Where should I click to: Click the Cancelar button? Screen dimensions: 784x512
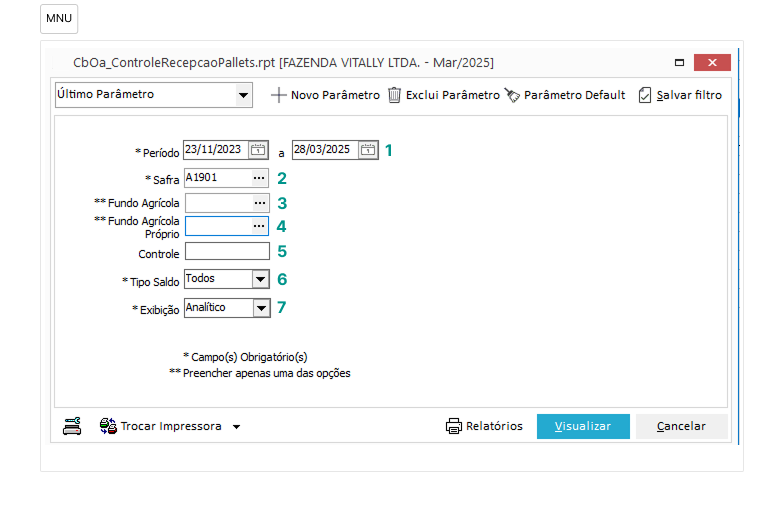tap(682, 426)
